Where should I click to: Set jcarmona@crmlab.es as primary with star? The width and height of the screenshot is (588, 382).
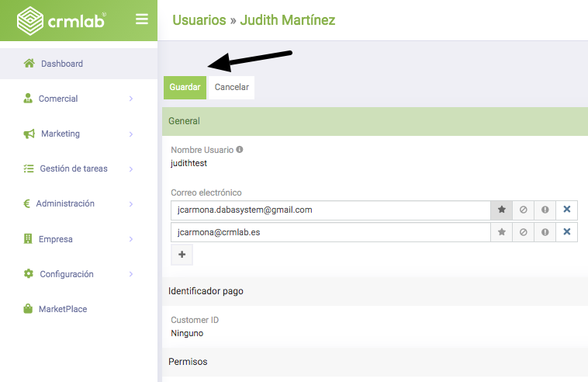pos(501,231)
